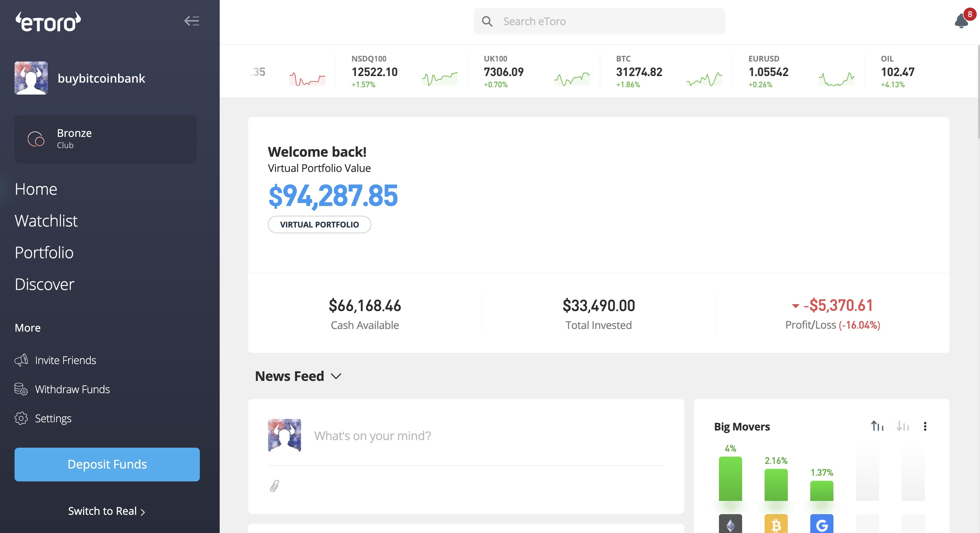Click the avatar in the post box
The height and width of the screenshot is (533, 980).
[284, 435]
